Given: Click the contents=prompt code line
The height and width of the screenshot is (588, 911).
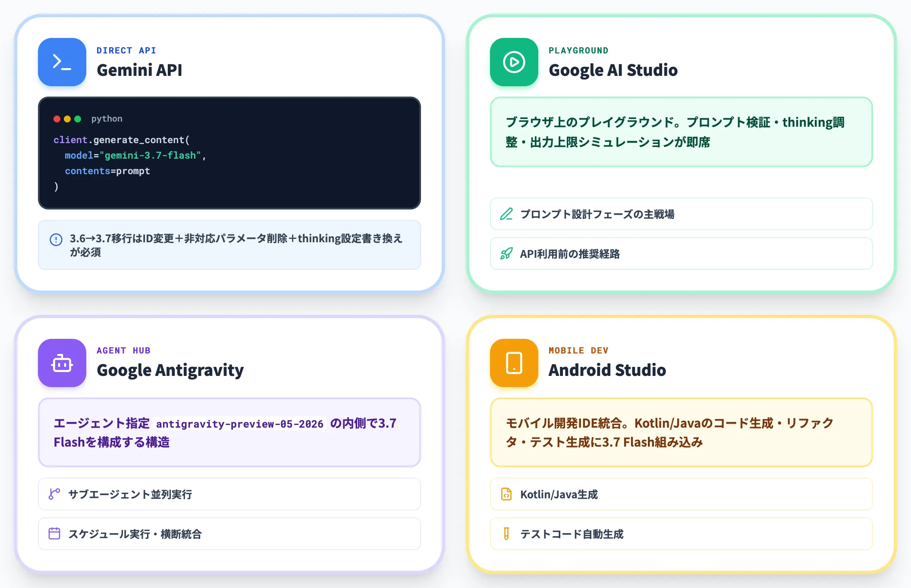Looking at the screenshot, I should tap(107, 171).
